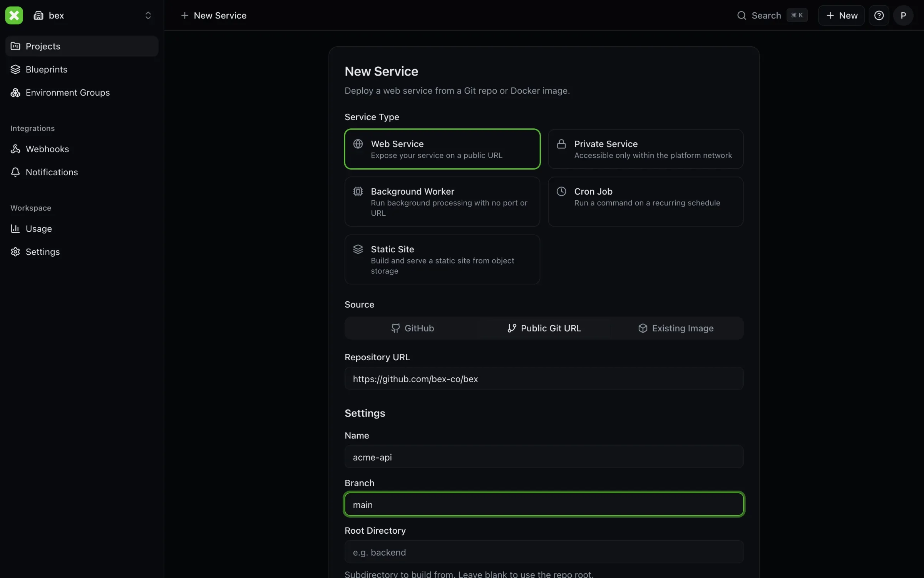Click the green app logo icon

(14, 15)
